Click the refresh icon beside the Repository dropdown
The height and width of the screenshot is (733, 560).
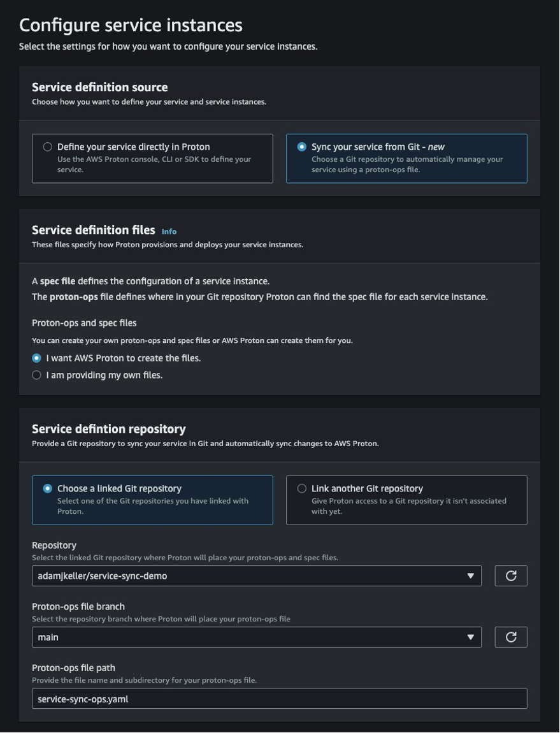[510, 576]
